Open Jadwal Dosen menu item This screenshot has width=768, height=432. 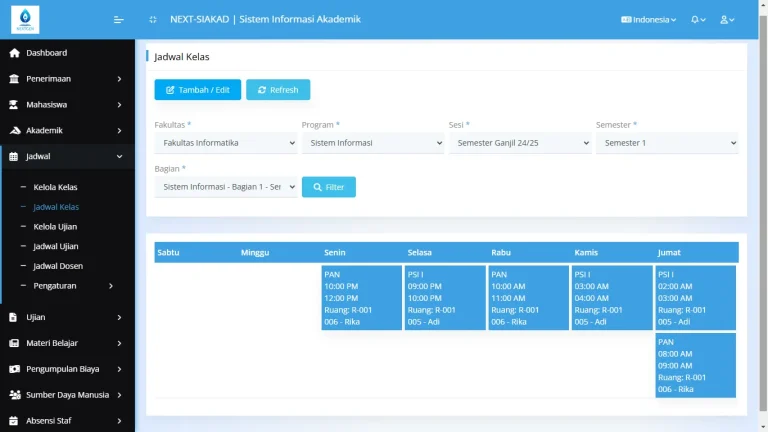coord(58,266)
